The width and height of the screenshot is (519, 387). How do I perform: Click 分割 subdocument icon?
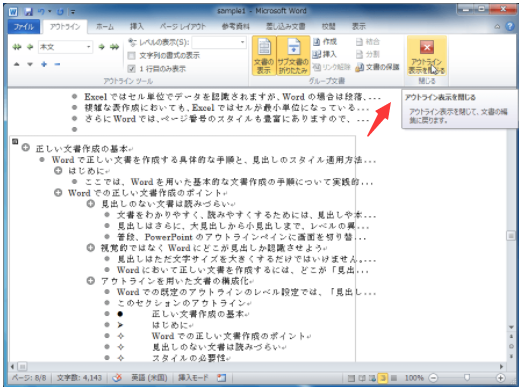click(x=359, y=54)
